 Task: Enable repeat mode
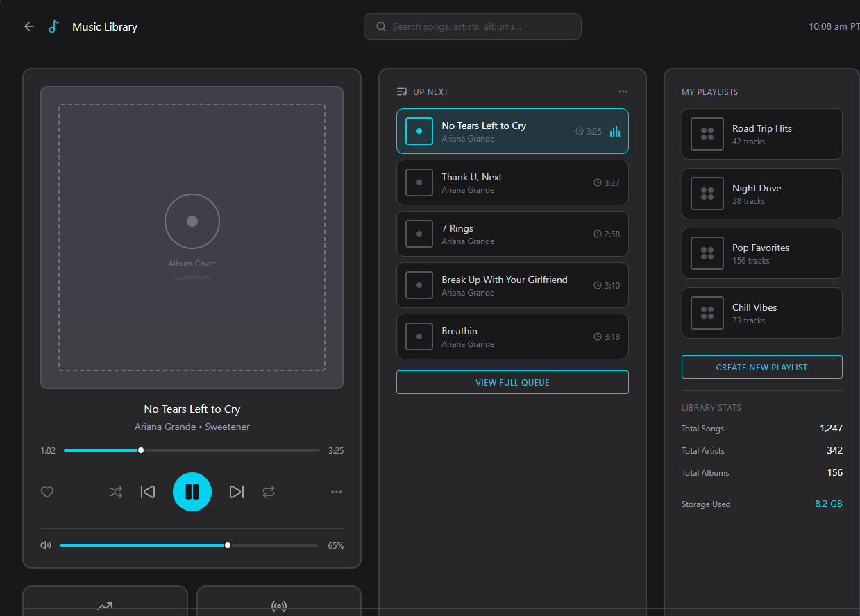[269, 492]
